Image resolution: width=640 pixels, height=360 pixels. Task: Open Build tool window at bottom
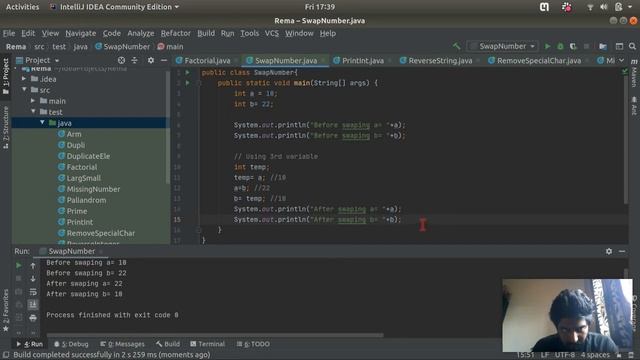point(168,344)
